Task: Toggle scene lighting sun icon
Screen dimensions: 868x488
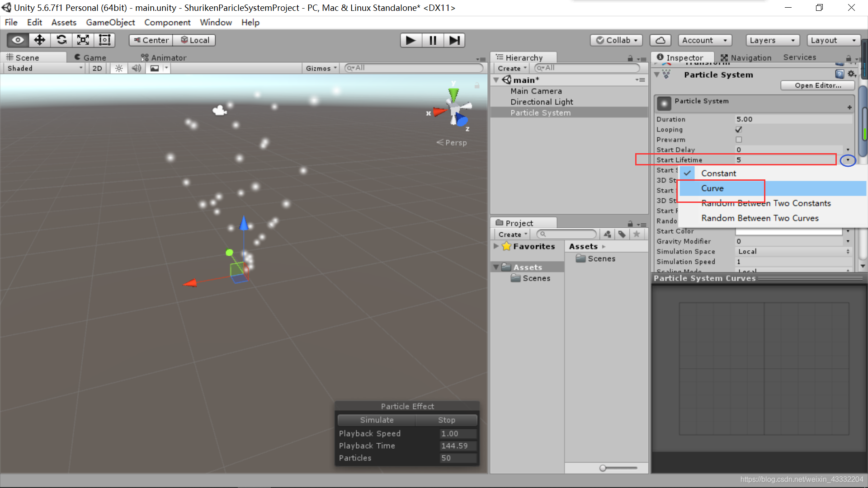Action: coord(118,68)
